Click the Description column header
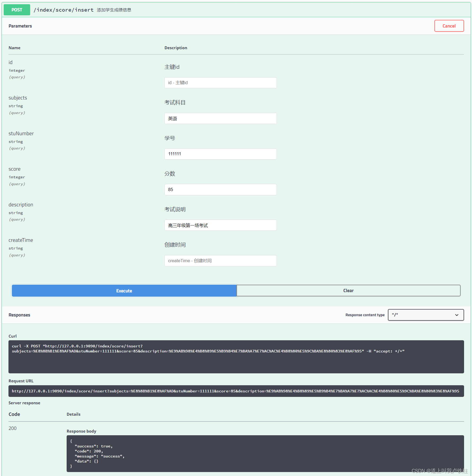Image resolution: width=472 pixels, height=476 pixels. 176,48
